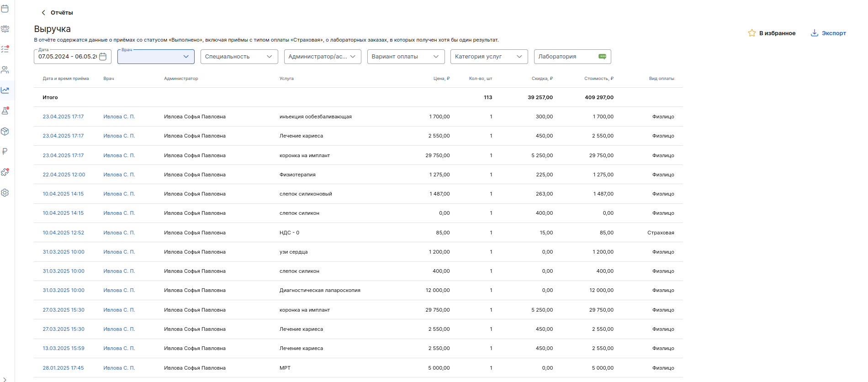Viewport: 868px width, 382px height.
Task: Open doctor Ивлова С. П. in Физиотерапия row
Action: [119, 175]
